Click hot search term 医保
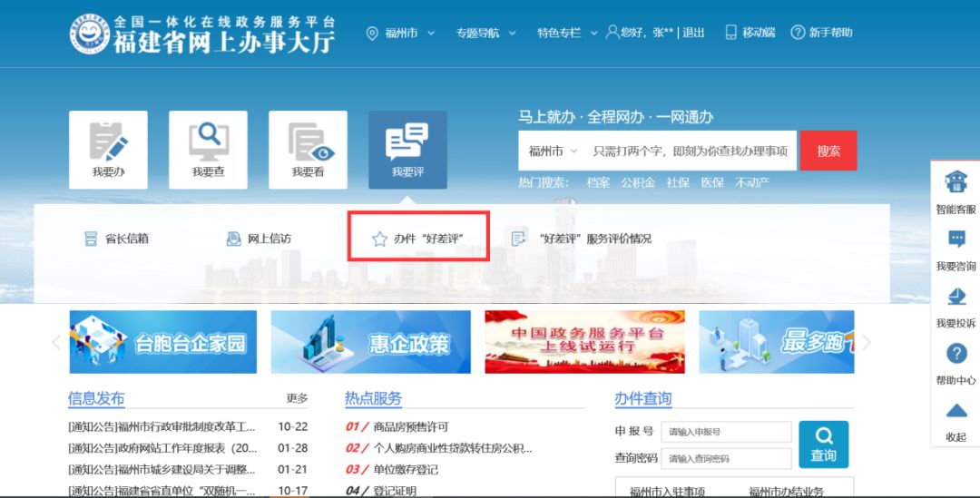The width and height of the screenshot is (980, 498). click(712, 182)
